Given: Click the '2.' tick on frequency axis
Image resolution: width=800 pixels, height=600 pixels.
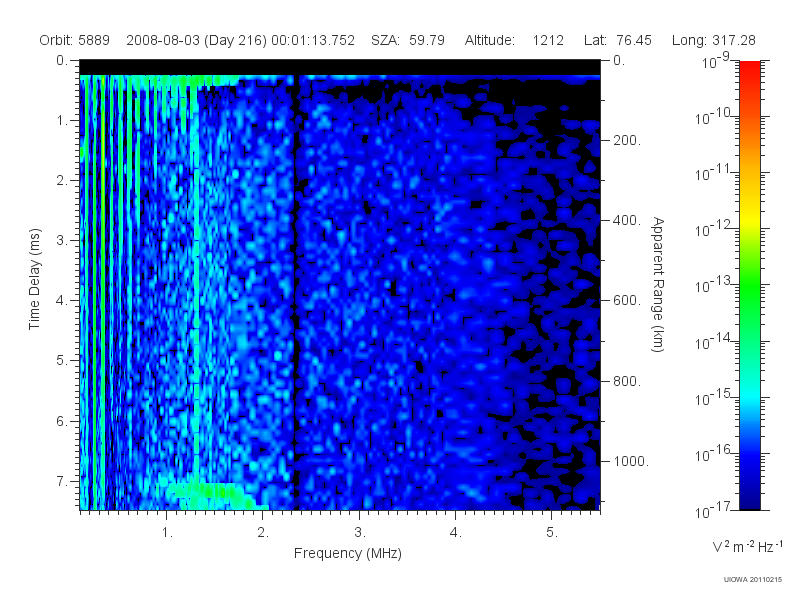Looking at the screenshot, I should pyautogui.click(x=263, y=533).
